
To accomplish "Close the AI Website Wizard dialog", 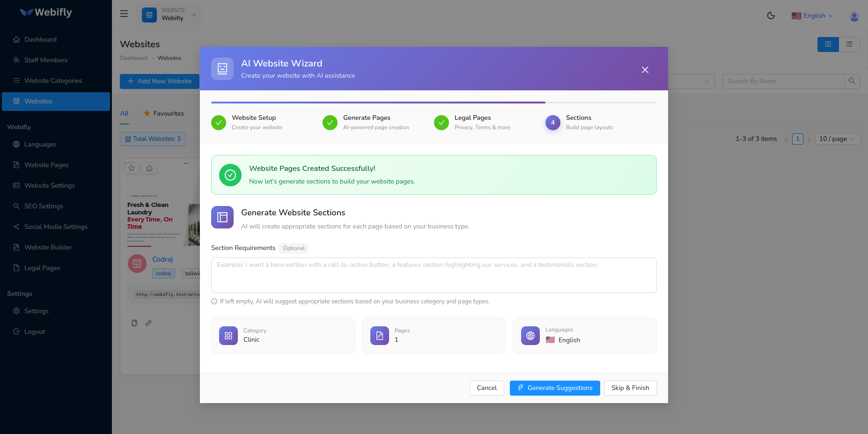I will pyautogui.click(x=645, y=70).
